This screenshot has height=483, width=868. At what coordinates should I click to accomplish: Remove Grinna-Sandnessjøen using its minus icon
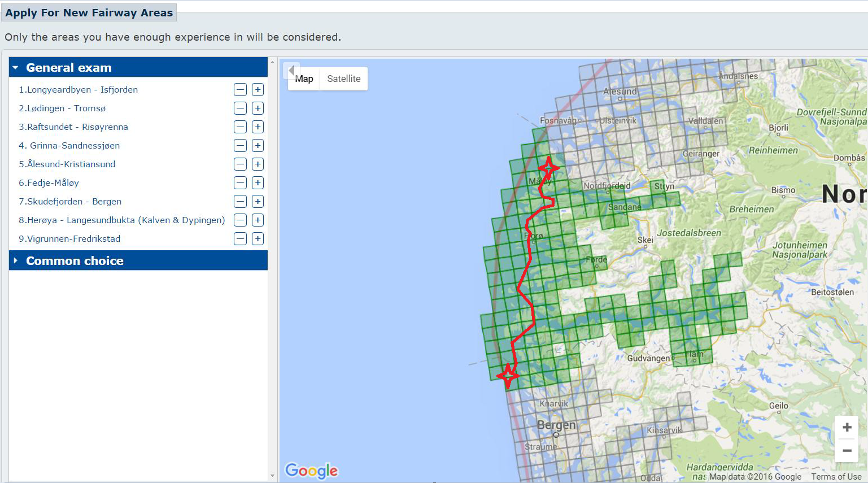tap(240, 146)
